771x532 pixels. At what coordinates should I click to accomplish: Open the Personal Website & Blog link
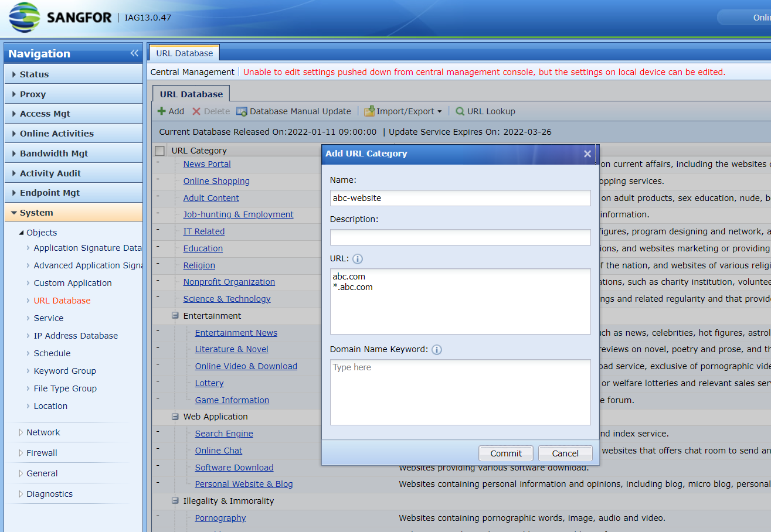click(244, 484)
